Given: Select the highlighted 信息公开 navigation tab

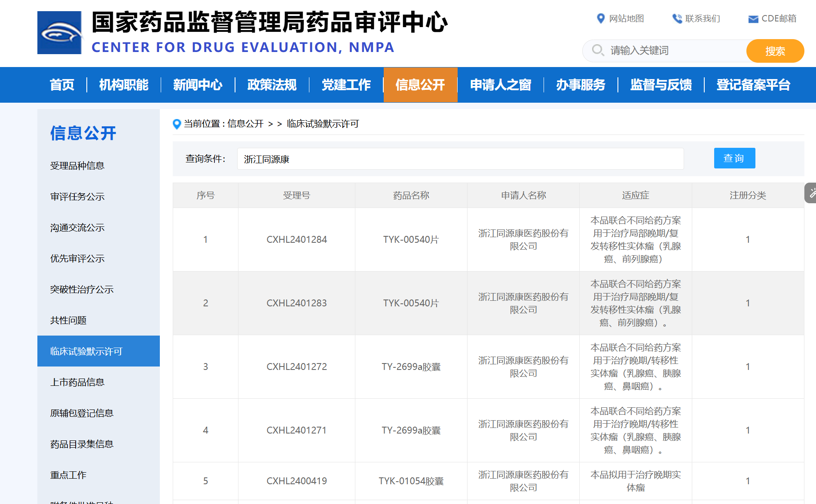Looking at the screenshot, I should pos(420,85).
